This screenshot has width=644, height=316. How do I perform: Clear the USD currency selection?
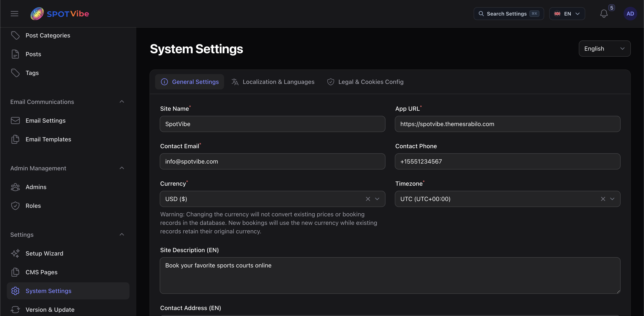point(368,199)
